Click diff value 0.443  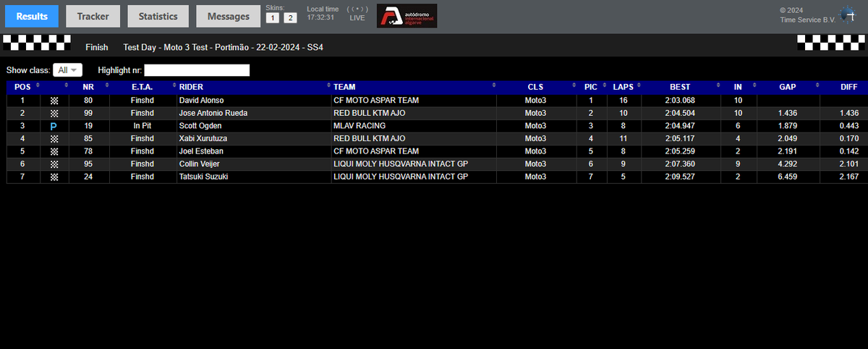848,126
